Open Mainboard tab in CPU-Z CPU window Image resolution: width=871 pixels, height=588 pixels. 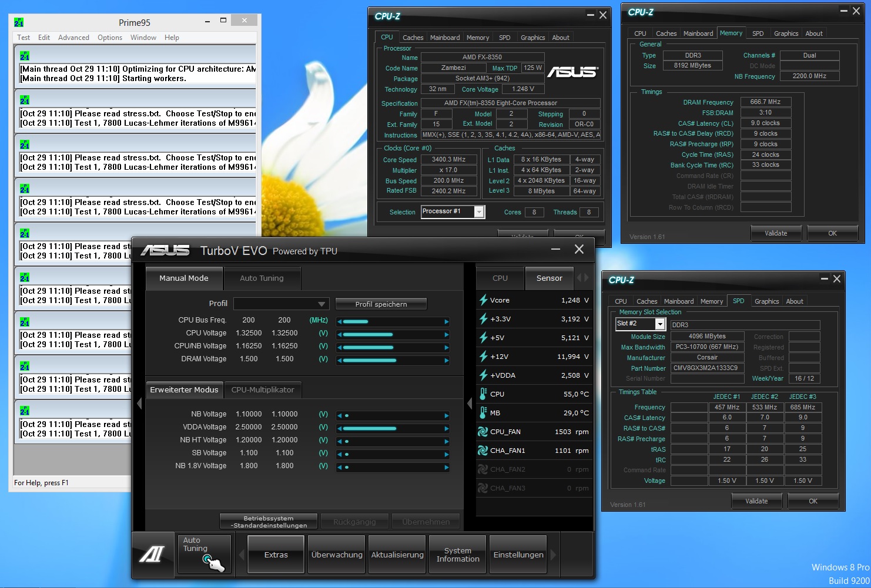(x=445, y=38)
